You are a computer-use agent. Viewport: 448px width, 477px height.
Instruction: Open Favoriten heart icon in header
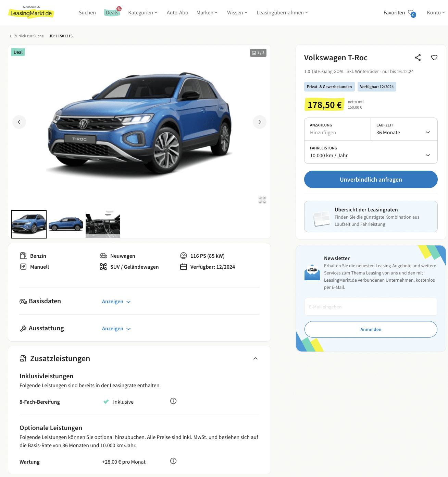point(412,13)
